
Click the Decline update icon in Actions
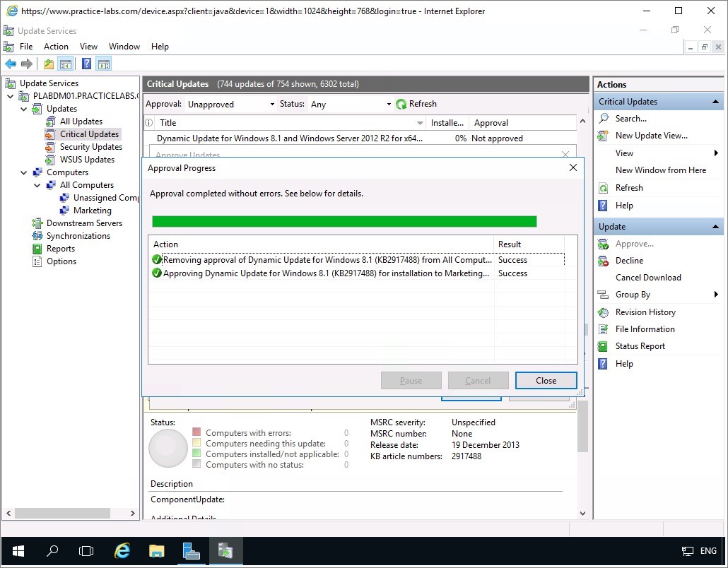pos(603,261)
